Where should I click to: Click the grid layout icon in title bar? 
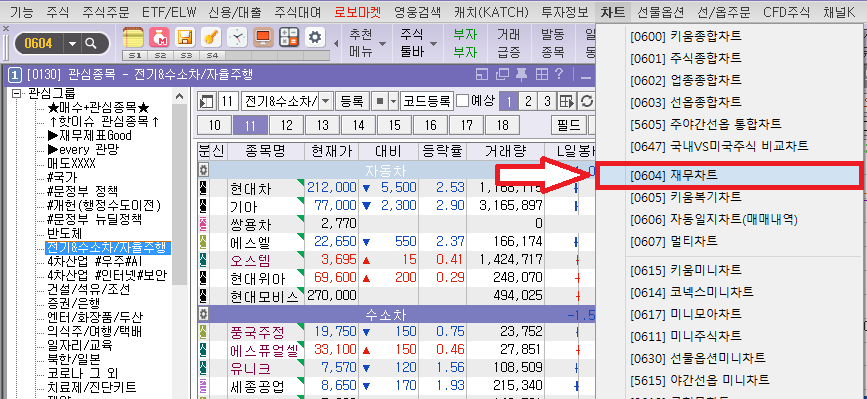(x=541, y=74)
